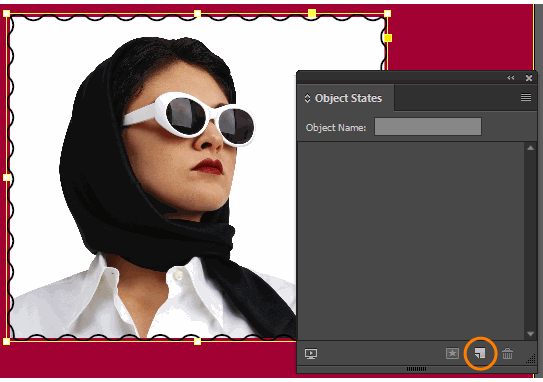
Task: Click the solid yellow square on top frame edge
Action: pyautogui.click(x=312, y=14)
